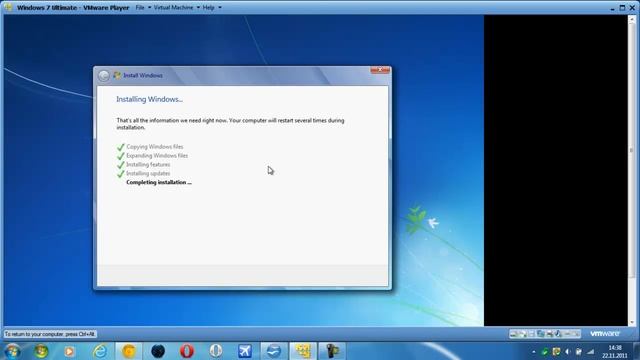The image size is (640, 360).
Task: Click the network signal tray icon
Action: tap(591, 352)
